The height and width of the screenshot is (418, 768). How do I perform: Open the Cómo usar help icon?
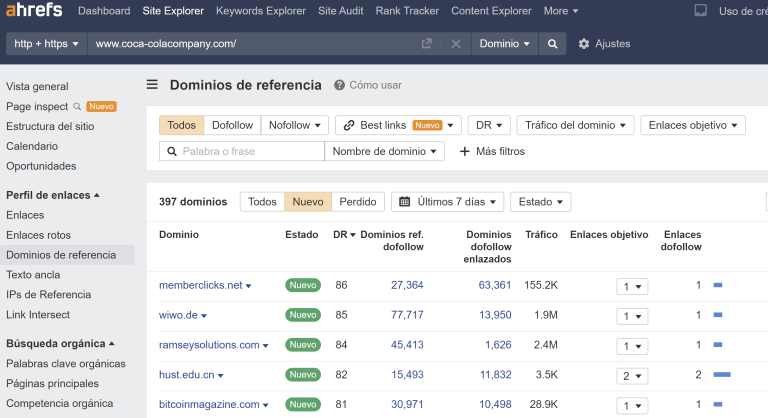340,85
